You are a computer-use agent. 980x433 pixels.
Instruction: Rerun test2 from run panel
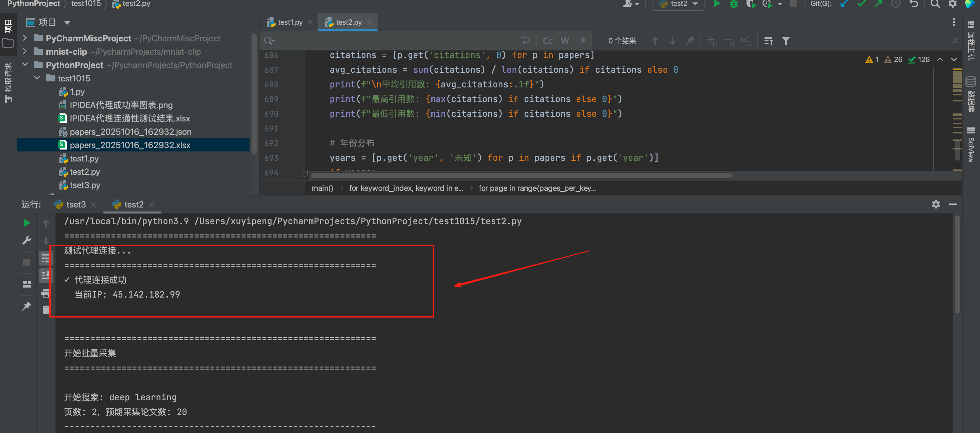[27, 223]
